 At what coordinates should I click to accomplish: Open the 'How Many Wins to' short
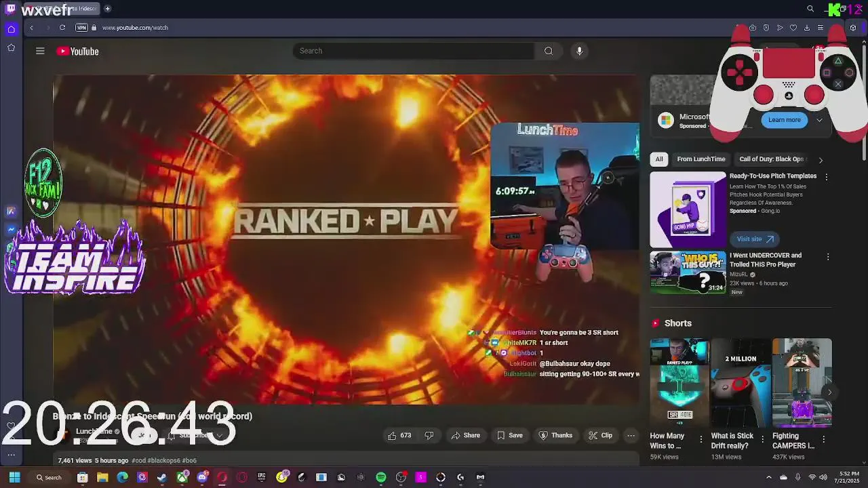pos(679,383)
